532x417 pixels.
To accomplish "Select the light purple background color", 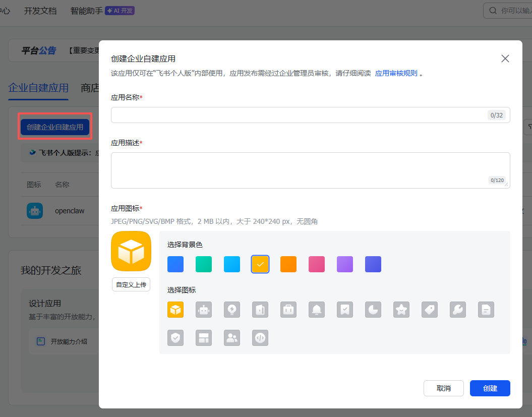I will click(345, 264).
